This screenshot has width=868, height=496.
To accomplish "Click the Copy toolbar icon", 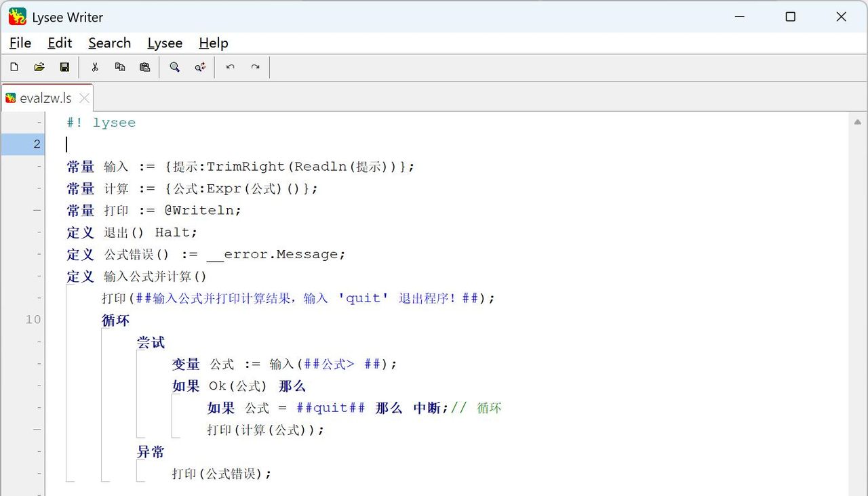I will pos(120,67).
